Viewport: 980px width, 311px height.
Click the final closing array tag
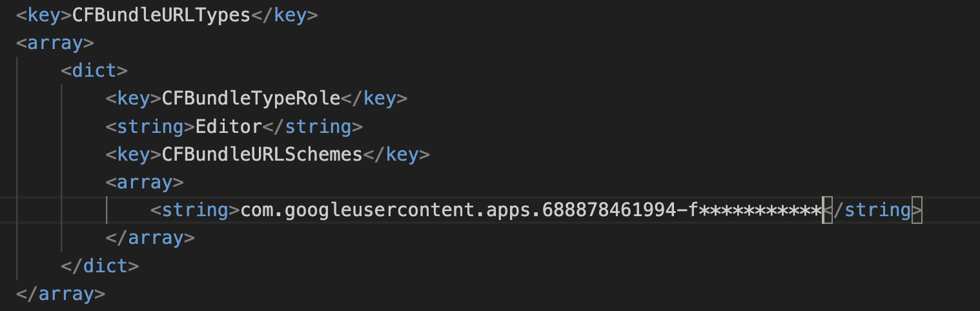61,294
